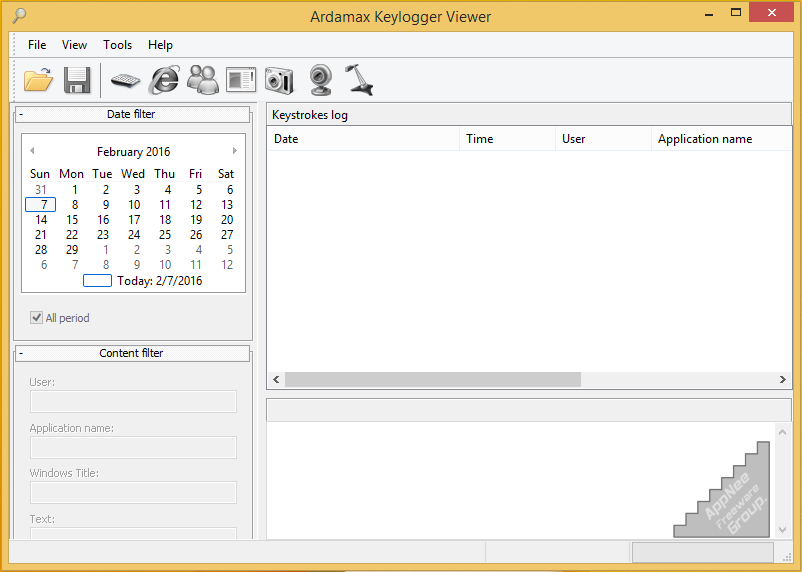
Task: Select February 29 in the calendar
Action: 72,250
